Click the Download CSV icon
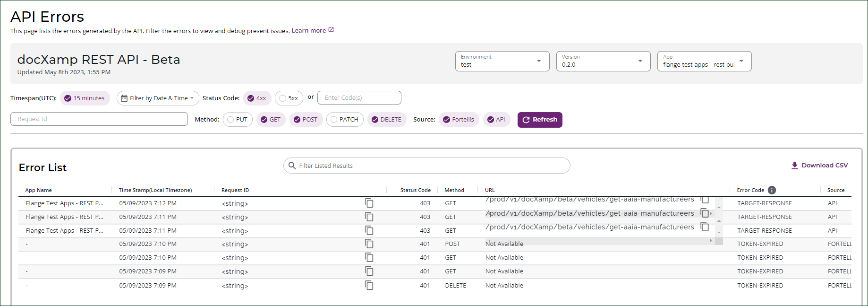The image size is (868, 306). [794, 166]
